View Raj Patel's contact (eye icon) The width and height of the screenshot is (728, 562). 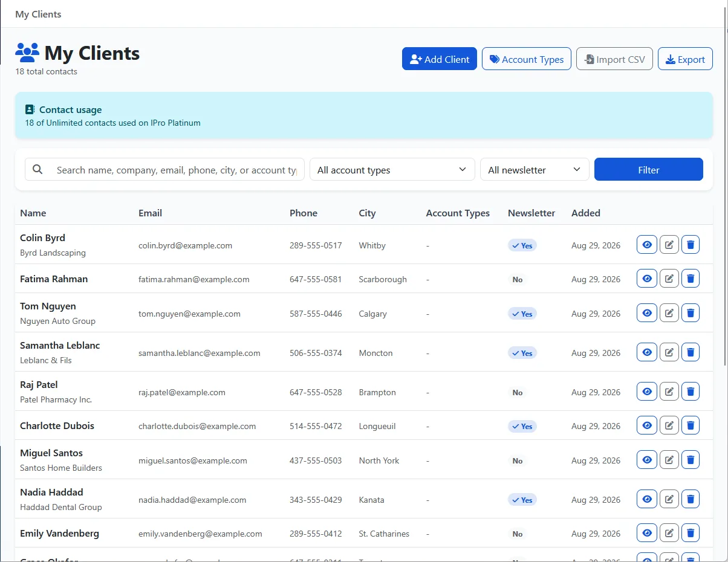tap(647, 392)
